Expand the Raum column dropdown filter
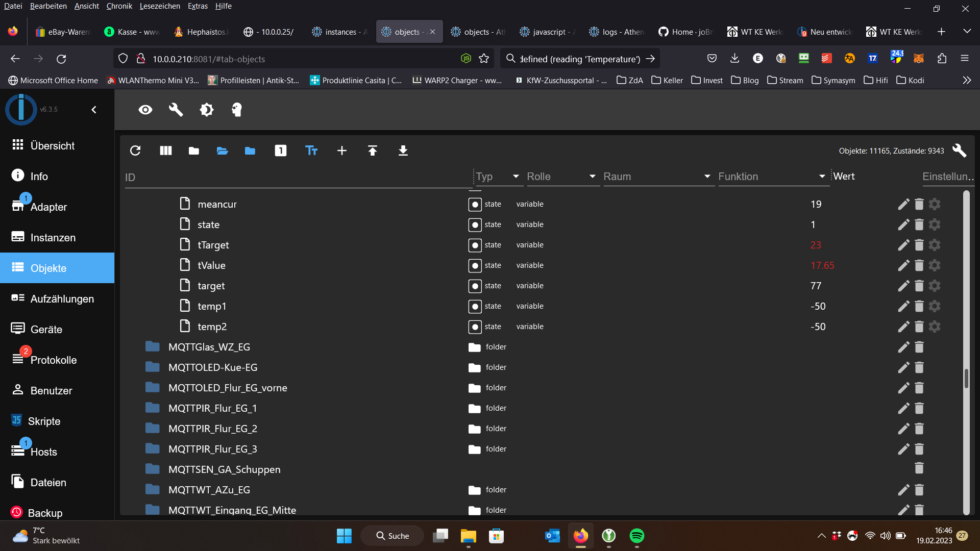 coord(707,176)
